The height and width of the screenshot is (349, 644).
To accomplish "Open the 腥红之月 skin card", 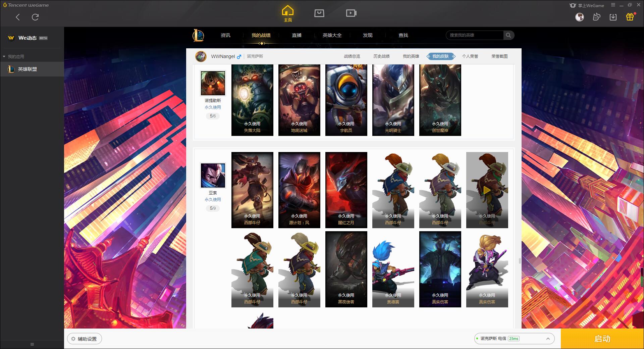I will (x=346, y=190).
